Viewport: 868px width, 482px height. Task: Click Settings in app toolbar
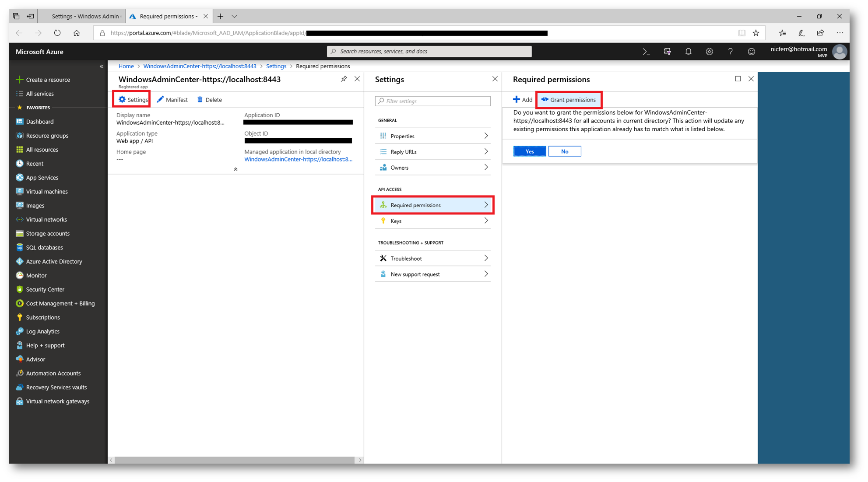pyautogui.click(x=133, y=100)
